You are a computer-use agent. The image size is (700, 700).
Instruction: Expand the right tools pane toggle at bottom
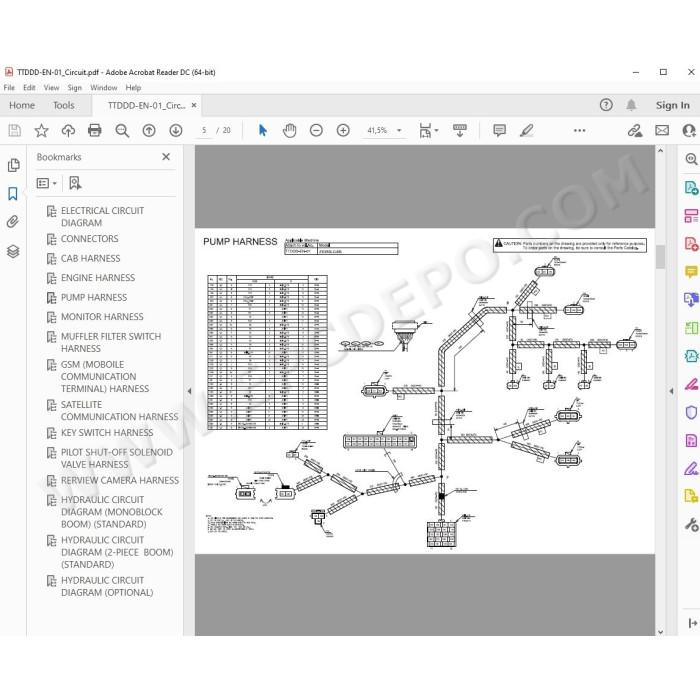tap(692, 623)
